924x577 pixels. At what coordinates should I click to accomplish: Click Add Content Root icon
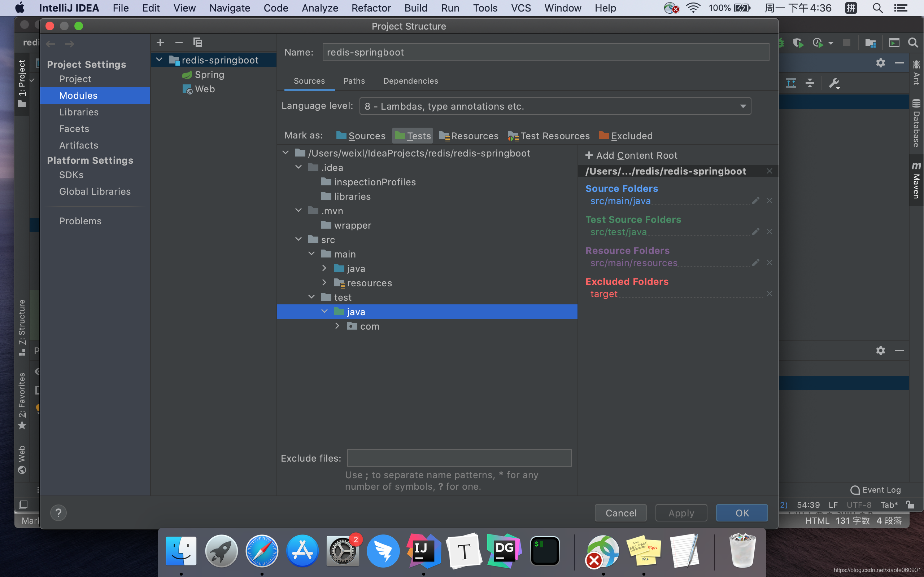[x=589, y=155]
